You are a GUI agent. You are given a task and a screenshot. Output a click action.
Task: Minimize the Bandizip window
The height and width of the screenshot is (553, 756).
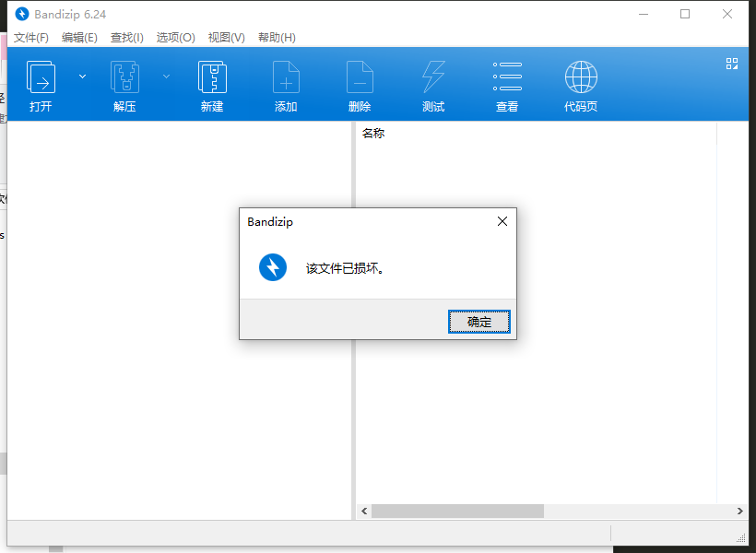pyautogui.click(x=644, y=14)
